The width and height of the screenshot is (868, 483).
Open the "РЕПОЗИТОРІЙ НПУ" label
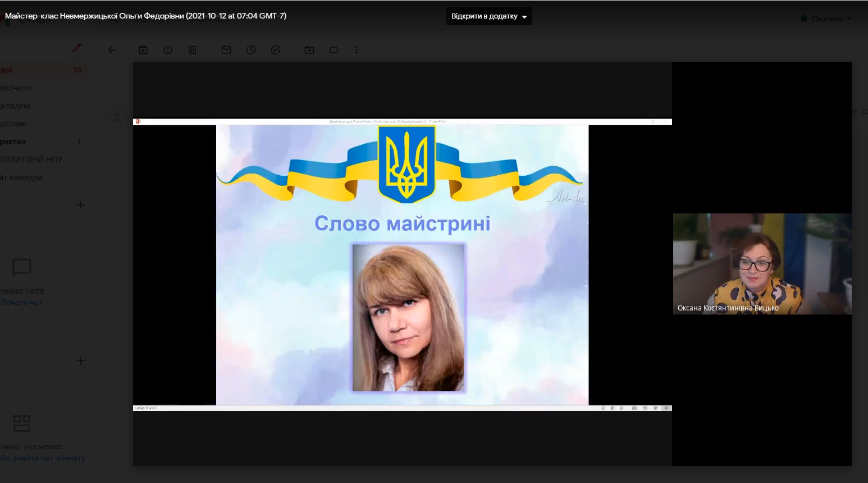pos(31,160)
